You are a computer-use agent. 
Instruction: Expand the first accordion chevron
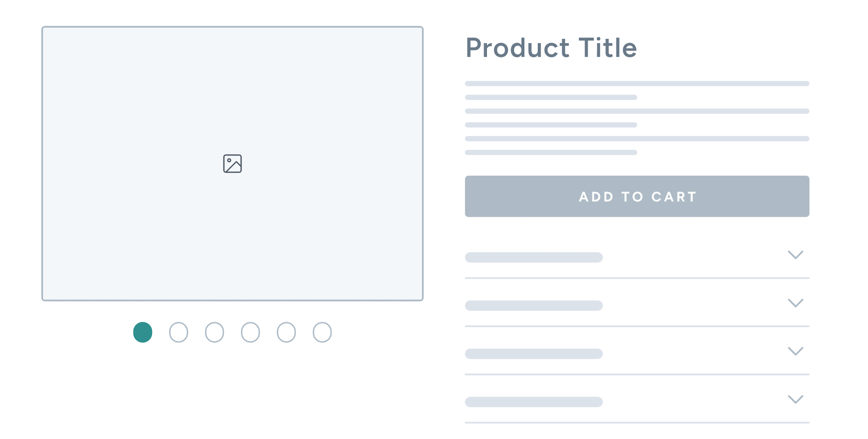795,255
